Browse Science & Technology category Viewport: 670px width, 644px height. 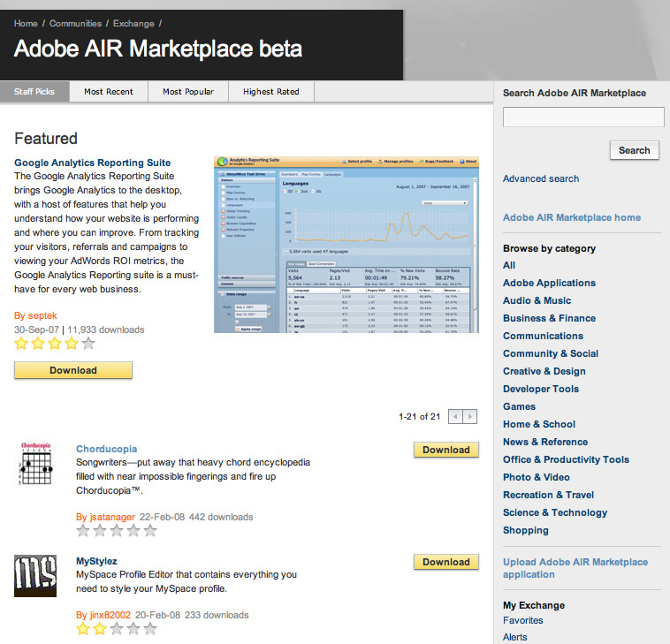pyautogui.click(x=554, y=512)
